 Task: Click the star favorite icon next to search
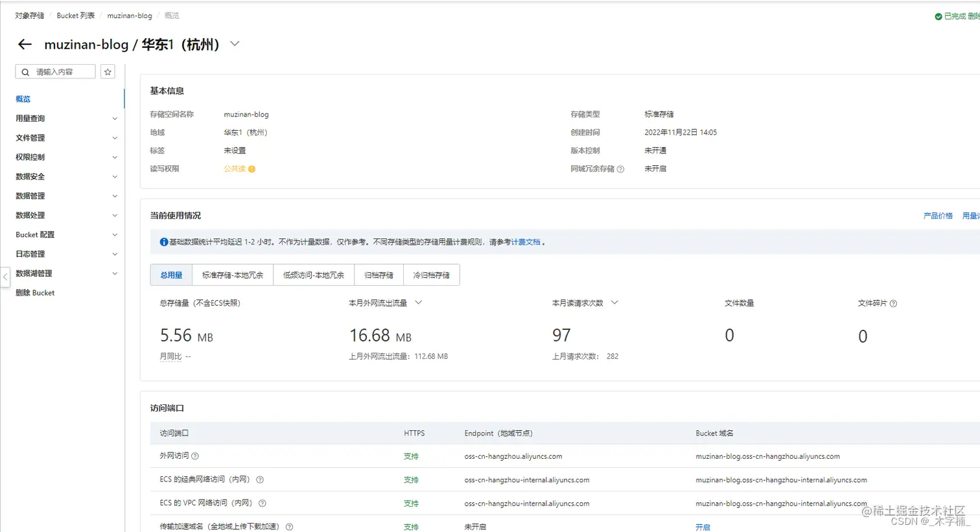pyautogui.click(x=108, y=72)
